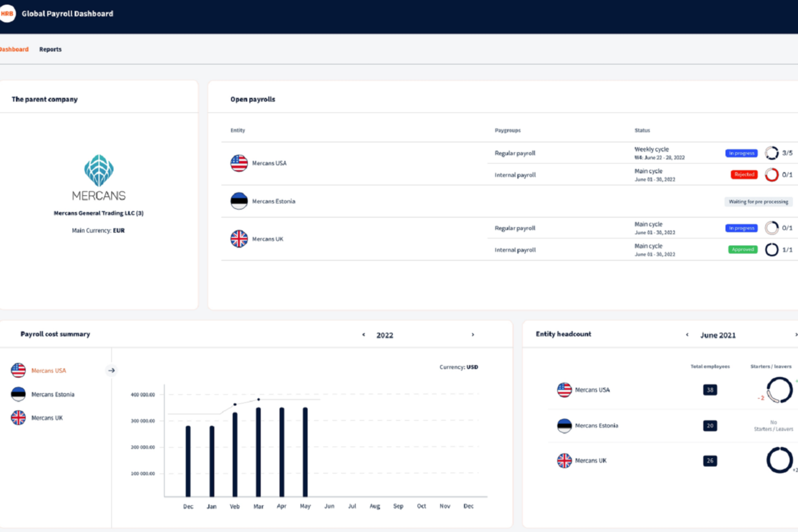Click the green Approved status badge

tap(742, 250)
